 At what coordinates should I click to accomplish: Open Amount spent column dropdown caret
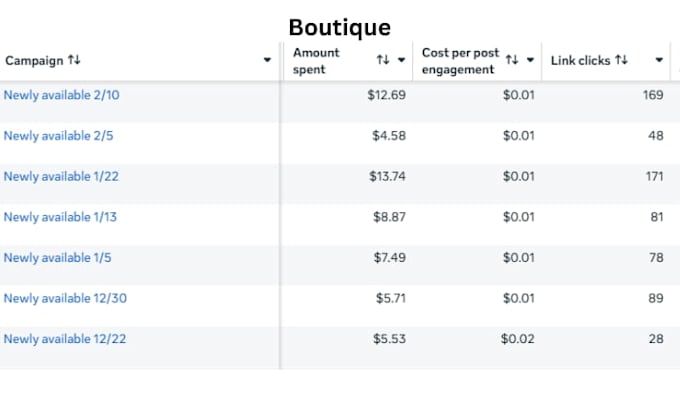401,60
